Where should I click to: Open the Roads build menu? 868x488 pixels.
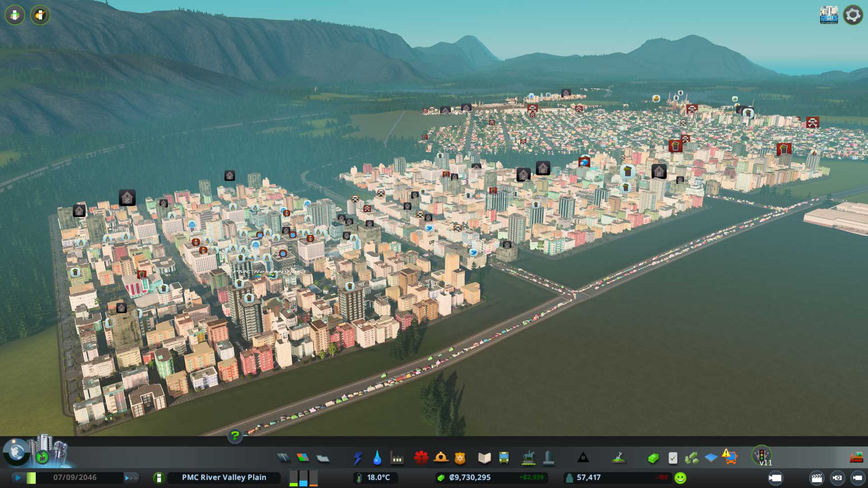283,458
